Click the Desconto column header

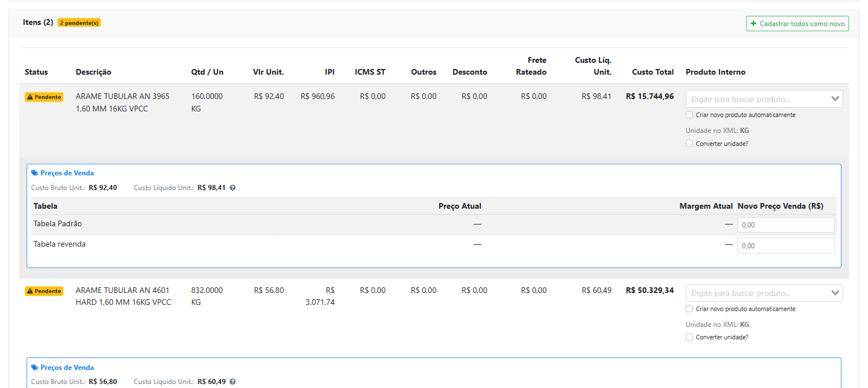[x=470, y=72]
